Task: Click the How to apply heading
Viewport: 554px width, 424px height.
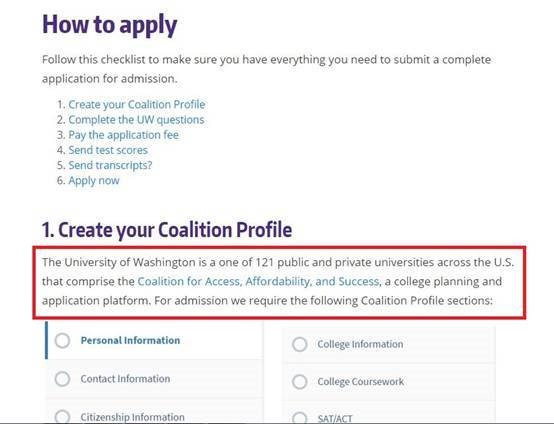Action: [110, 25]
